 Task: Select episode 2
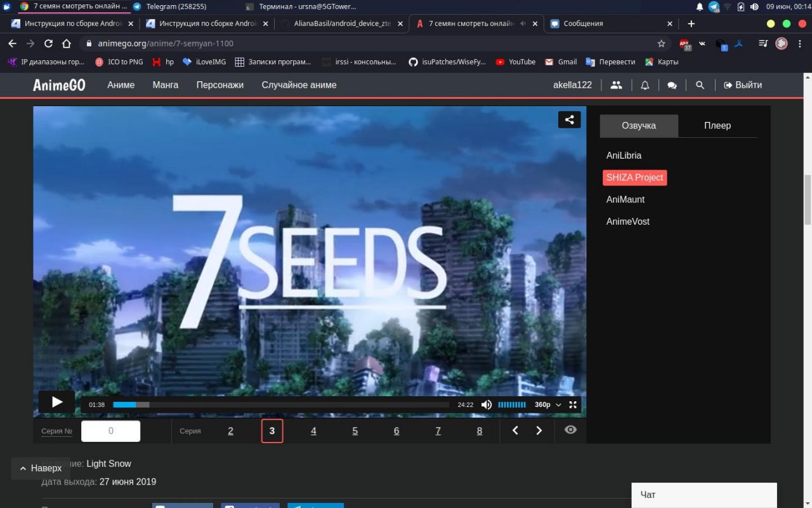[x=230, y=431]
